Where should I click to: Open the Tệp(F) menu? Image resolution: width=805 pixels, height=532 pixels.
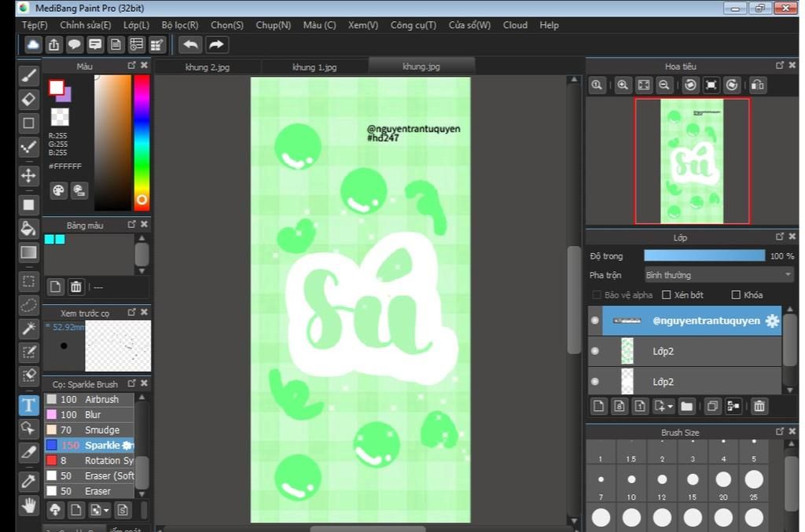[x=35, y=25]
